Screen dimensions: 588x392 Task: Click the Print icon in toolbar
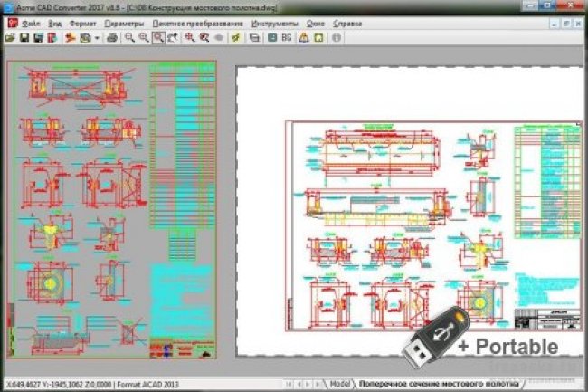pos(112,38)
